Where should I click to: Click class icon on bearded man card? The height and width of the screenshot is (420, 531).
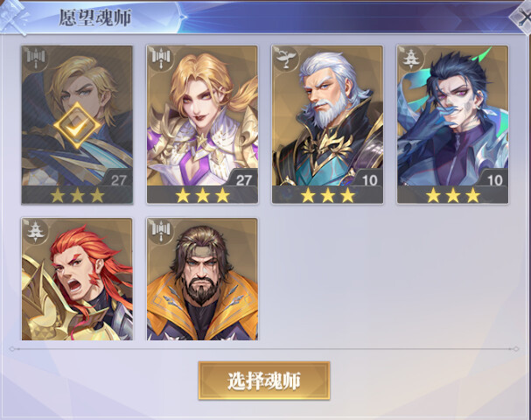tap(161, 231)
